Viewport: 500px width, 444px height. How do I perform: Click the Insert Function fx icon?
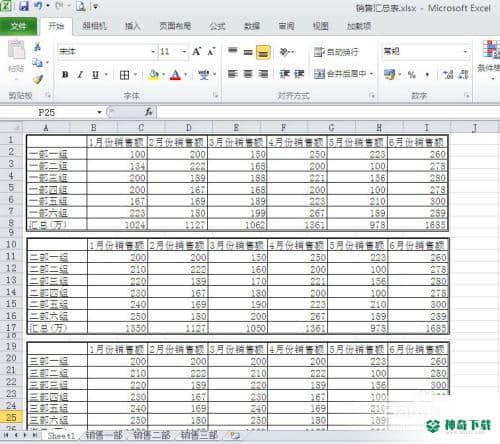(149, 112)
